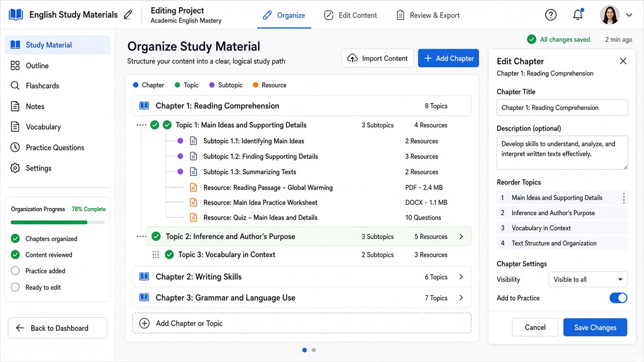Click pencil icon to rename English Study Materials
644x362 pixels.
[x=128, y=15]
